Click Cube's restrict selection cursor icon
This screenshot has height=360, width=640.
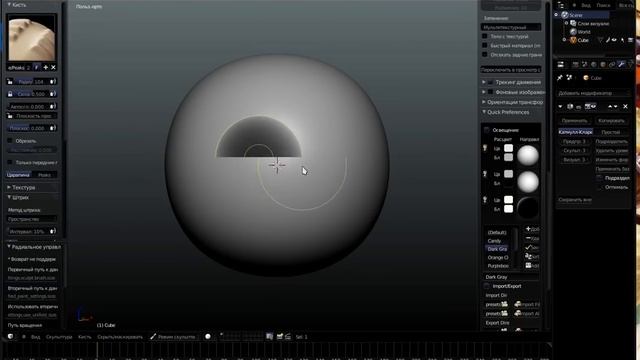tap(622, 40)
